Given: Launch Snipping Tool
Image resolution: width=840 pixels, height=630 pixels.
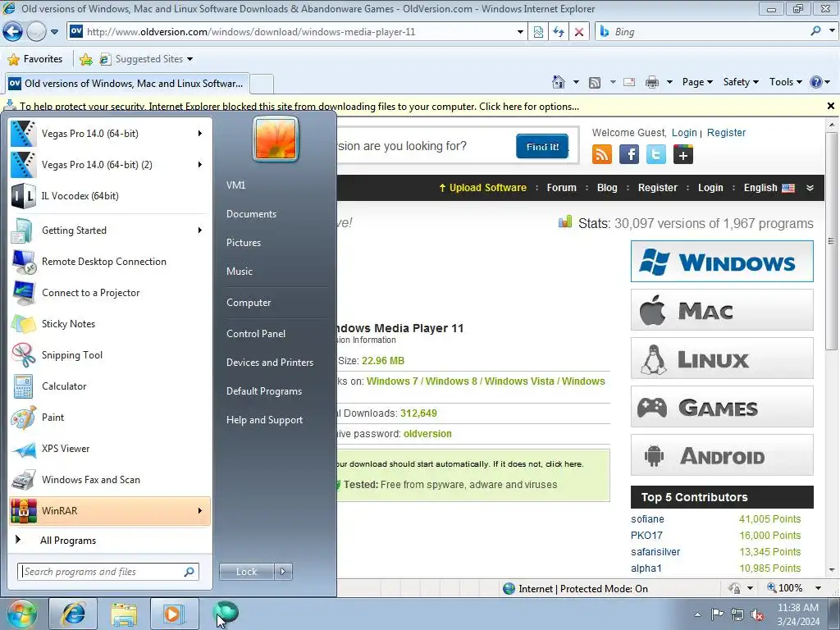Looking at the screenshot, I should click(110, 355).
